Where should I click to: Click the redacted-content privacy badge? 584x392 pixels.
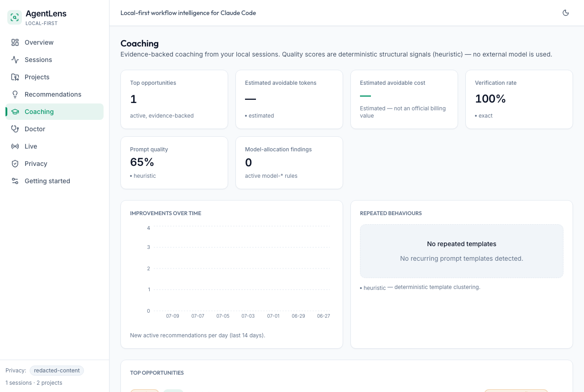pos(57,371)
